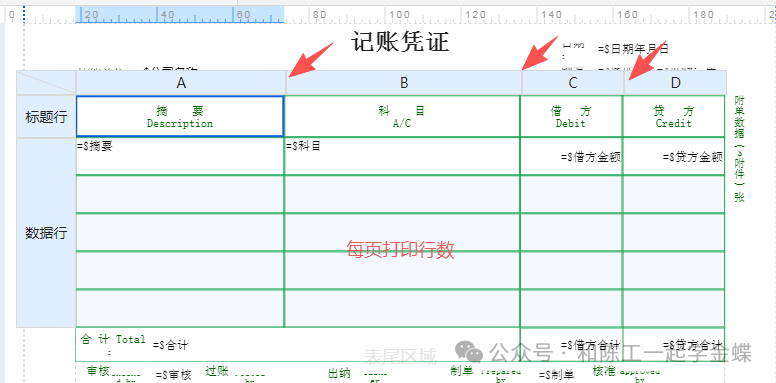Select column header A

coord(181,83)
